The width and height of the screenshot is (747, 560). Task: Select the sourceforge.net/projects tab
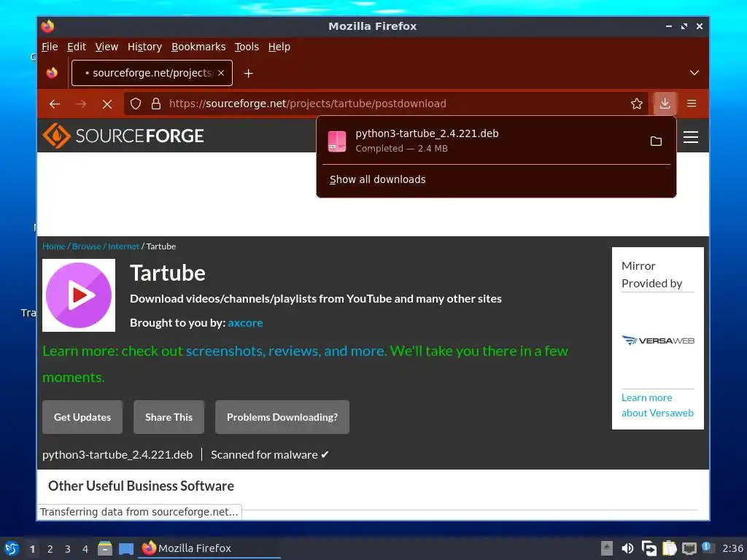pyautogui.click(x=152, y=73)
